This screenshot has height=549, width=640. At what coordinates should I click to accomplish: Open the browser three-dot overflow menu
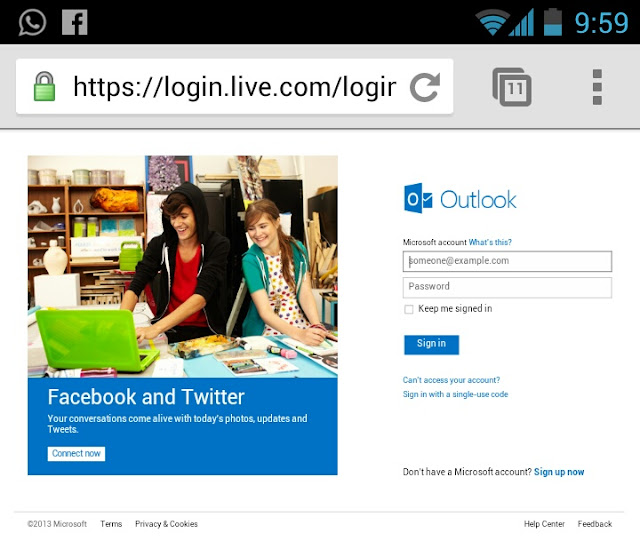[597, 87]
